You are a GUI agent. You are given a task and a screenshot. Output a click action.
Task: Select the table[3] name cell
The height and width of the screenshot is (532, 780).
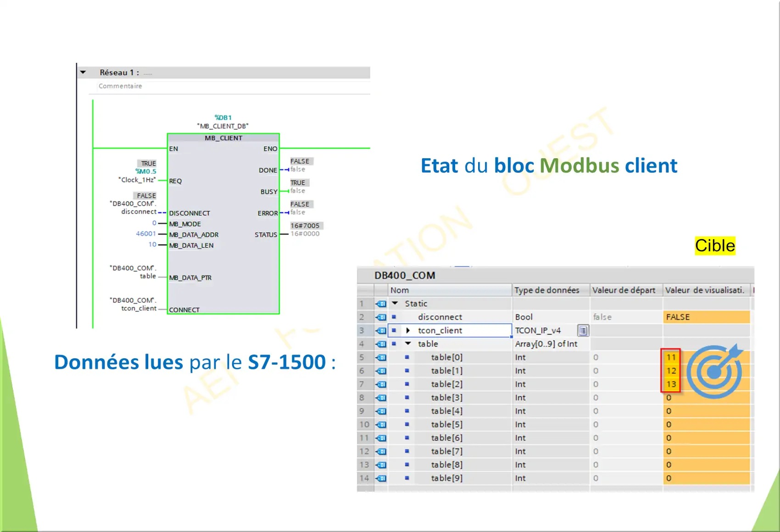pyautogui.click(x=450, y=398)
